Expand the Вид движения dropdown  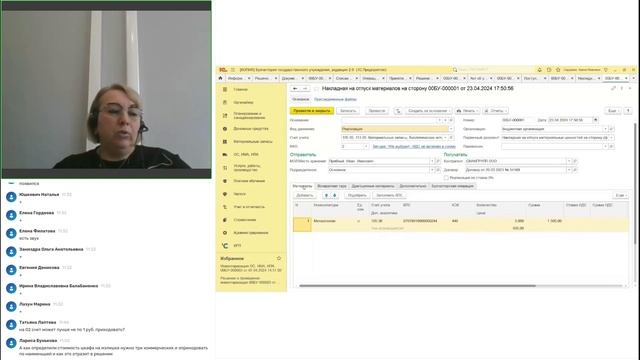(x=451, y=129)
